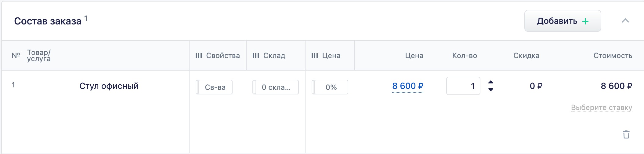Open the 0 скла... warehouse selector

(276, 87)
